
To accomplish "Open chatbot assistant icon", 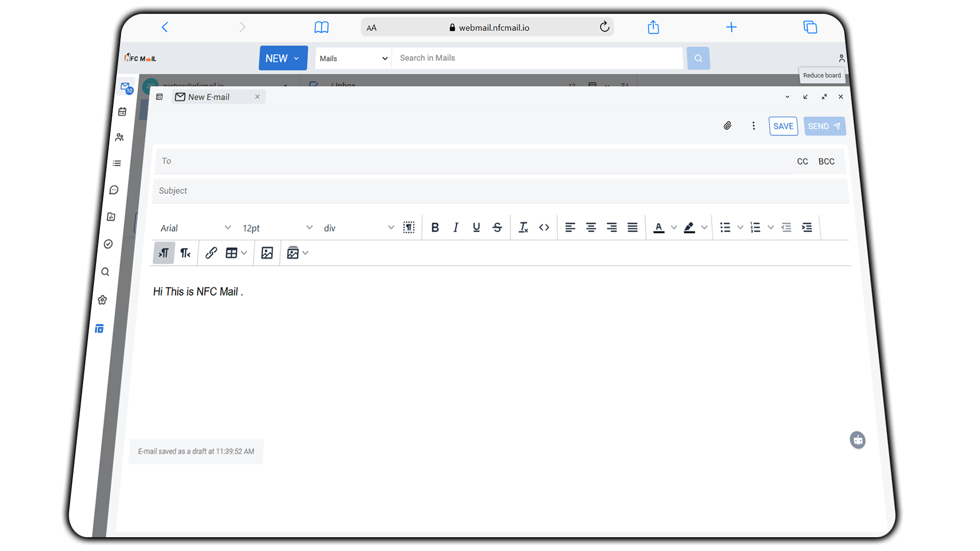I will point(857,440).
